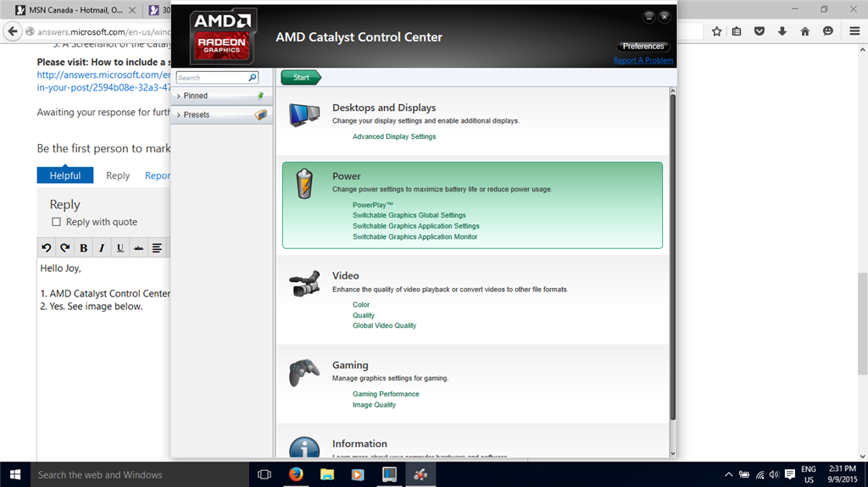This screenshot has height=487, width=868.
Task: Open Task View on the taskbar
Action: [264, 474]
